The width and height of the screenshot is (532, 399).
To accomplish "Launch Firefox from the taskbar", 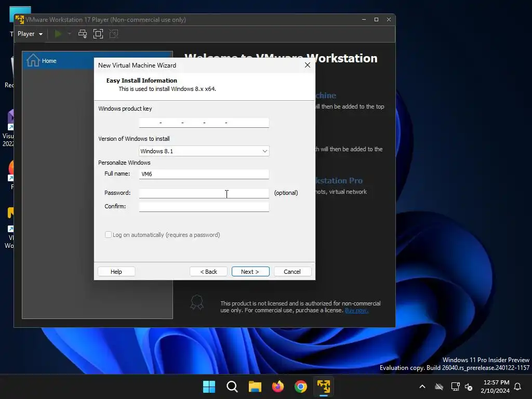I will coord(278,387).
